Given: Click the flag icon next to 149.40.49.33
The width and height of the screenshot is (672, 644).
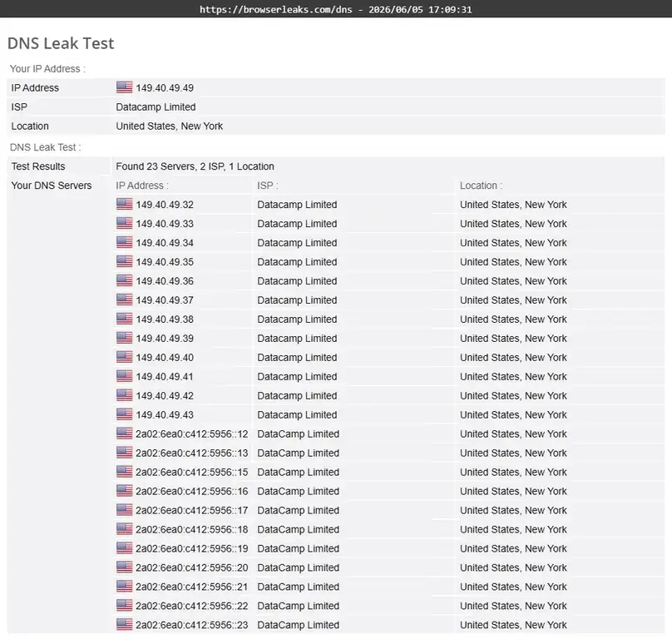Looking at the screenshot, I should (x=124, y=223).
